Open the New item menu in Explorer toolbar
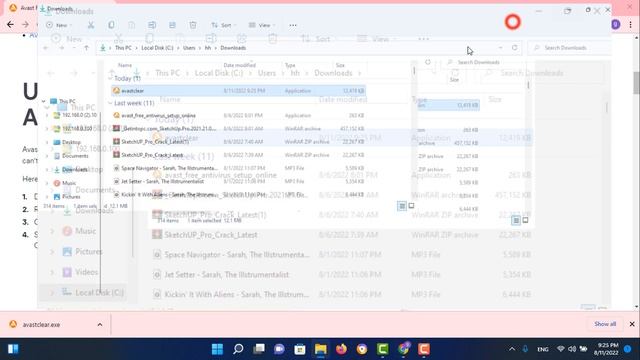 click(x=59, y=25)
